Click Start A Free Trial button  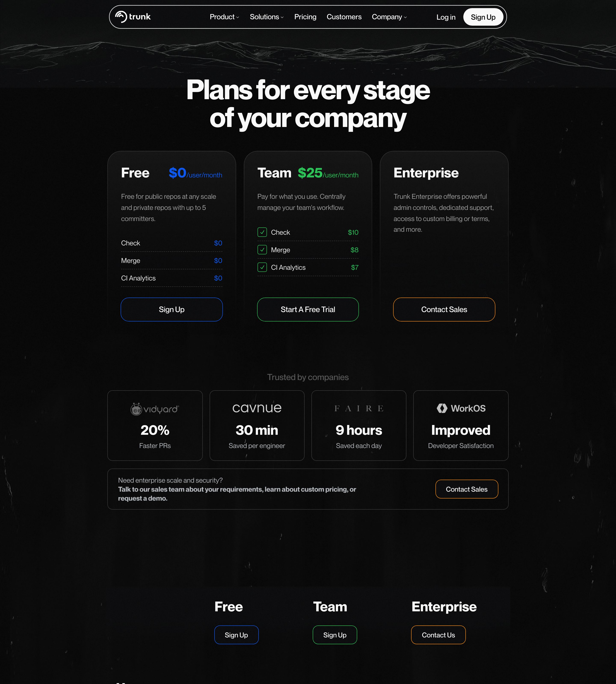(x=308, y=310)
